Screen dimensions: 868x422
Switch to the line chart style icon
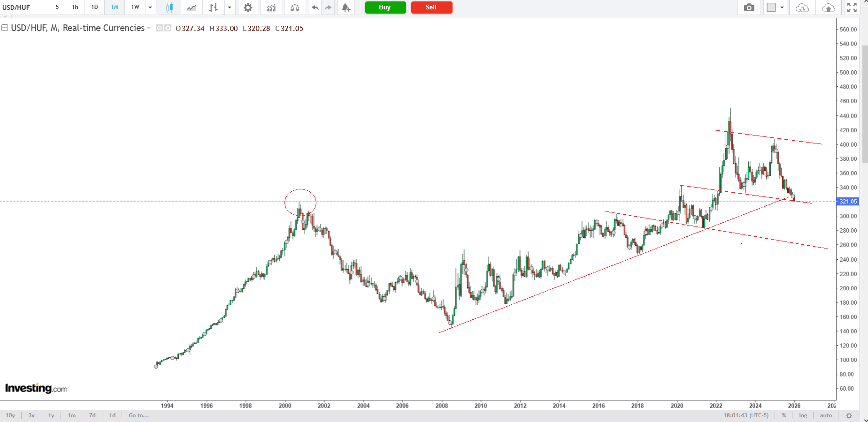coord(192,8)
